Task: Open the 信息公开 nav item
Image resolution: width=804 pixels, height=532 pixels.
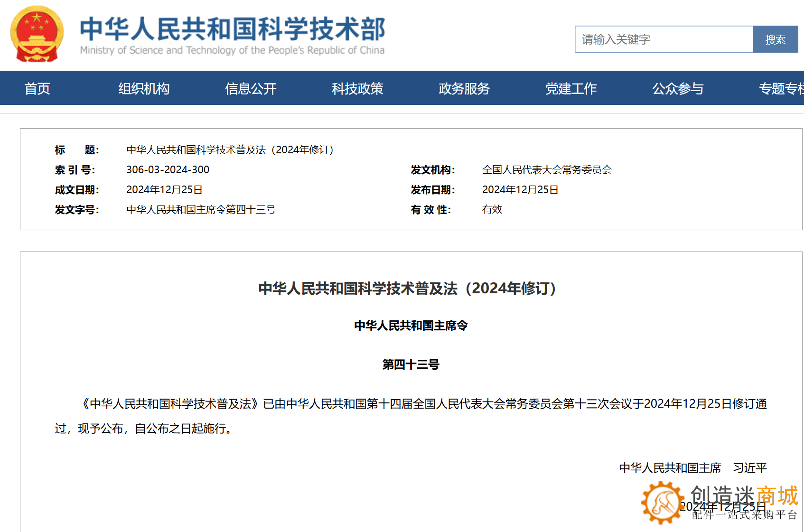Action: click(x=251, y=88)
